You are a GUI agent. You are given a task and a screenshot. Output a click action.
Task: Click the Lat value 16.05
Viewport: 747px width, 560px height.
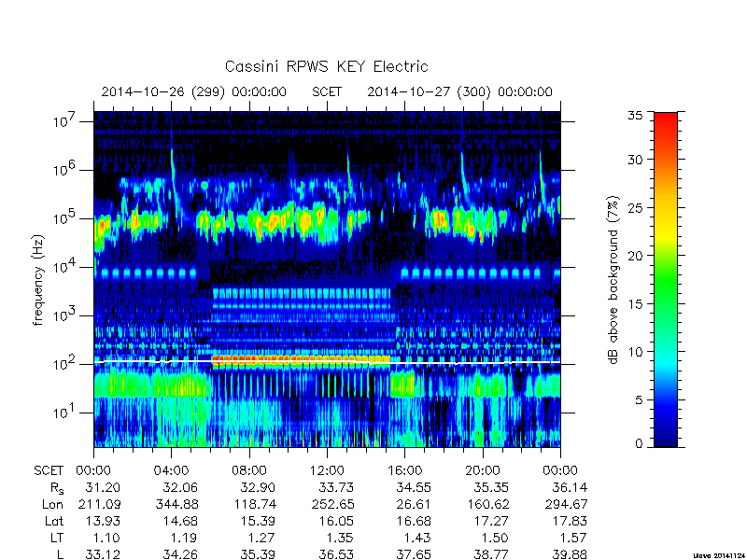click(x=336, y=521)
